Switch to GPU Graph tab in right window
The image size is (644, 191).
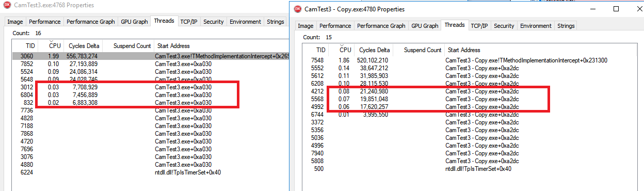point(424,26)
